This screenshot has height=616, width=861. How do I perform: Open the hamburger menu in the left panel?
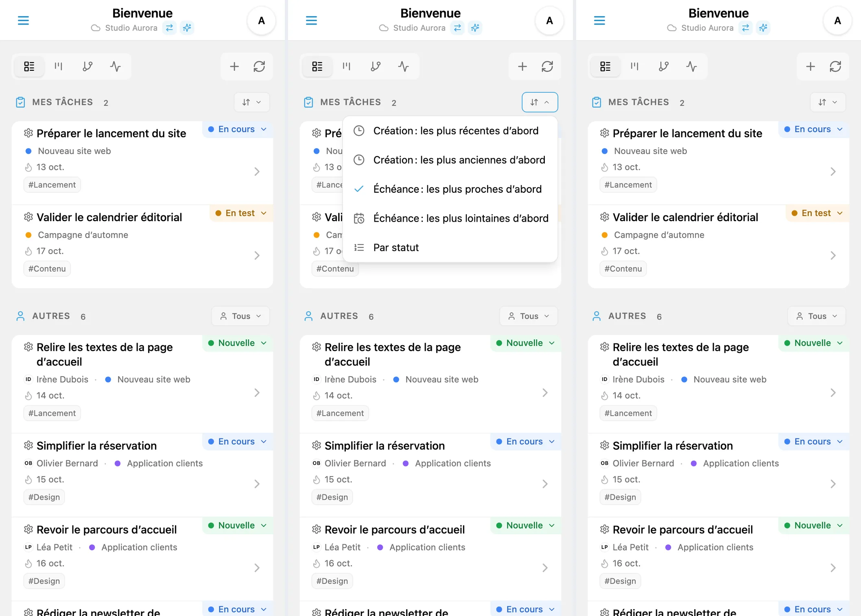click(23, 20)
